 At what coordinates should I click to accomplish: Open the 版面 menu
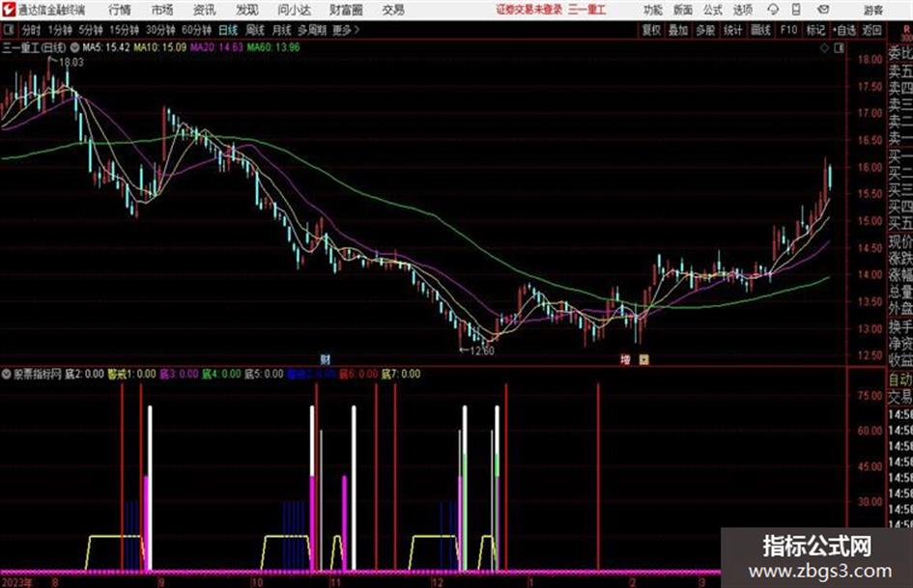coord(683,10)
